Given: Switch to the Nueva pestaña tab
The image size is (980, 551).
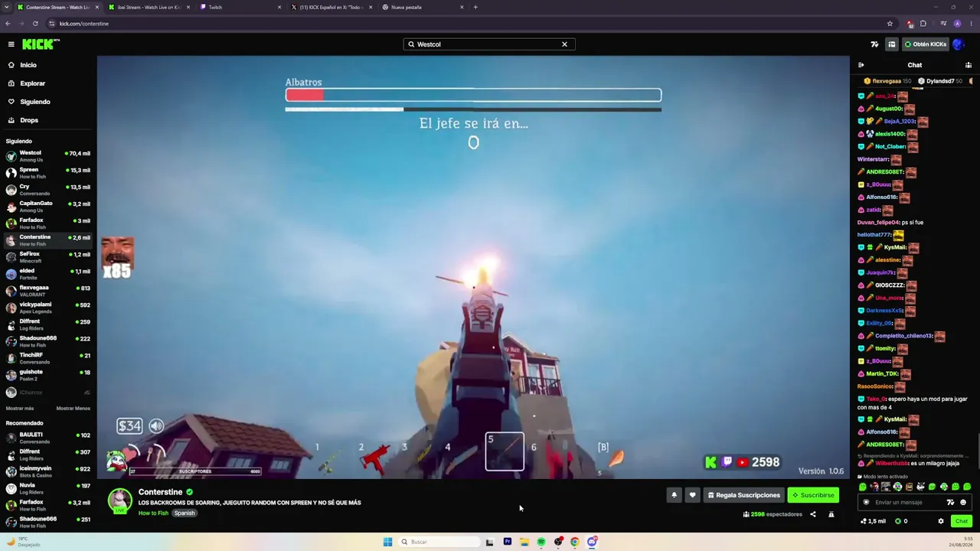Looking at the screenshot, I should coord(423,7).
